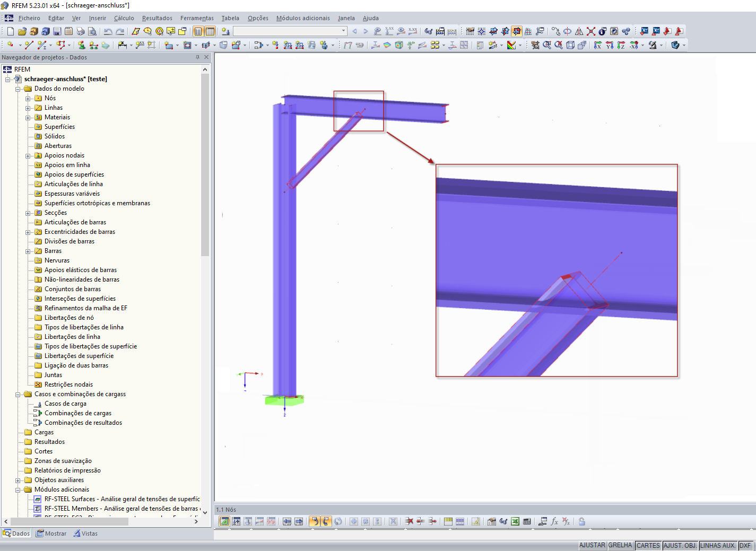Toggle DXF in status bar
756x551 pixels.
[x=745, y=545]
